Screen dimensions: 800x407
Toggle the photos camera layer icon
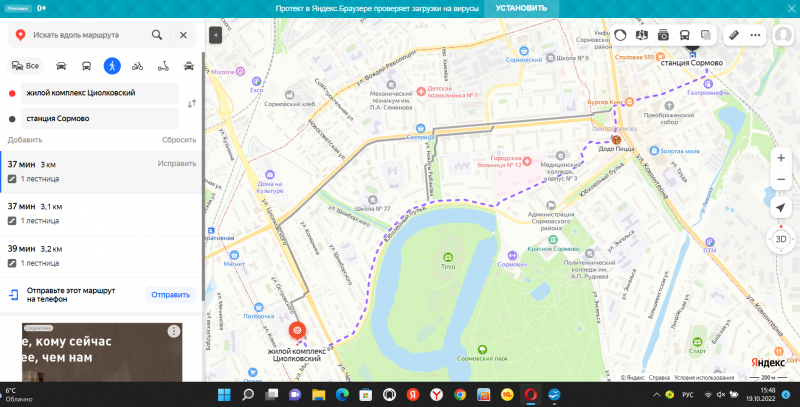click(663, 35)
